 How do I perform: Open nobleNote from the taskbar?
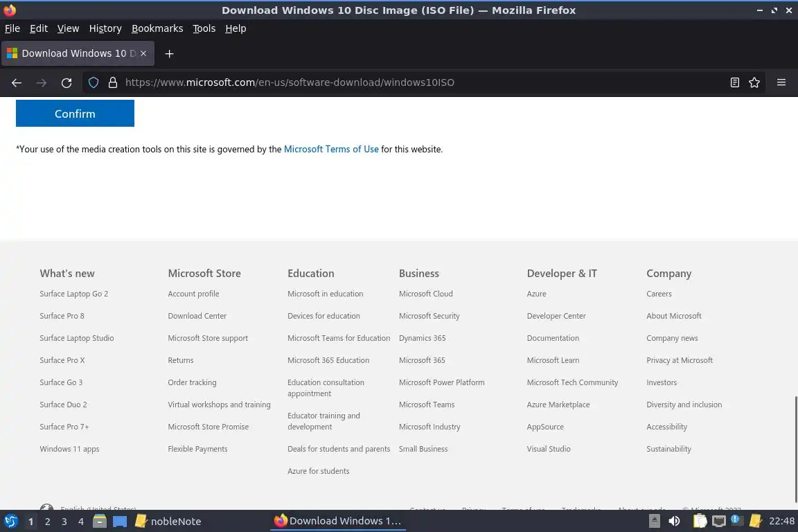click(x=168, y=521)
